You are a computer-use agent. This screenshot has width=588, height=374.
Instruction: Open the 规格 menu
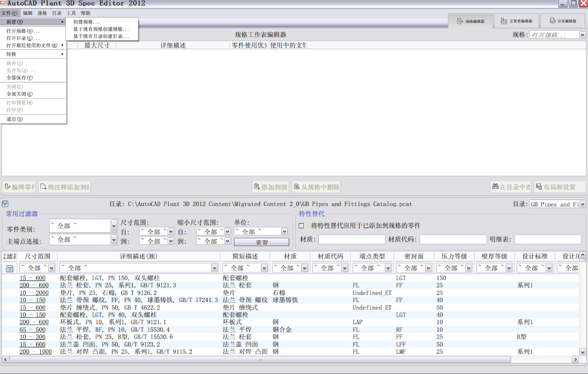42,13
